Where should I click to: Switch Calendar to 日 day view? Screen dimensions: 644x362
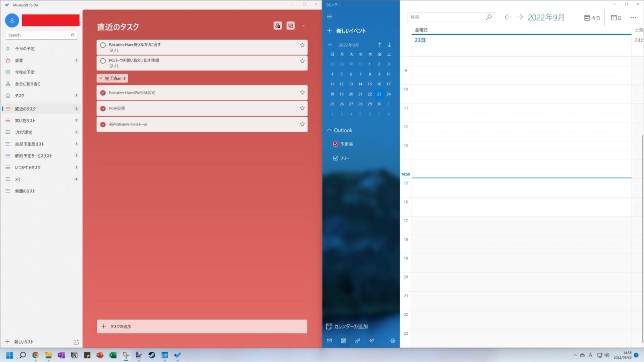615,18
